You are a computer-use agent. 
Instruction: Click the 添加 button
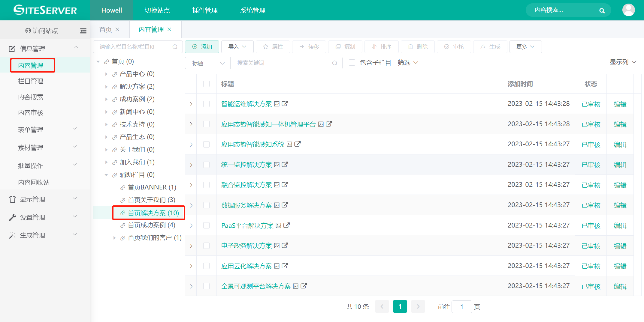point(202,47)
